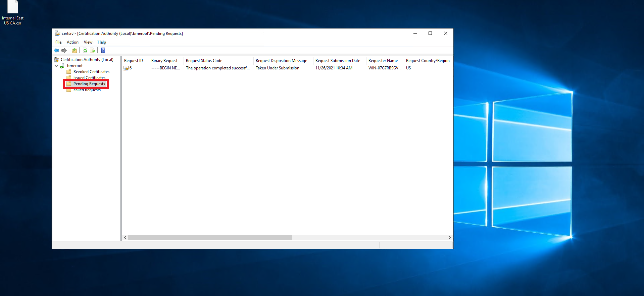Open Help via the blue question mark icon

coord(103,51)
